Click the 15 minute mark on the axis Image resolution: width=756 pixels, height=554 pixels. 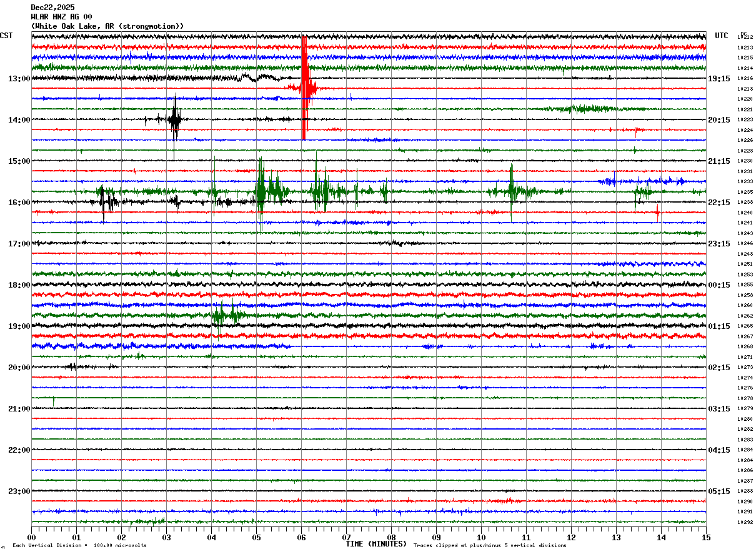pyautogui.click(x=706, y=537)
